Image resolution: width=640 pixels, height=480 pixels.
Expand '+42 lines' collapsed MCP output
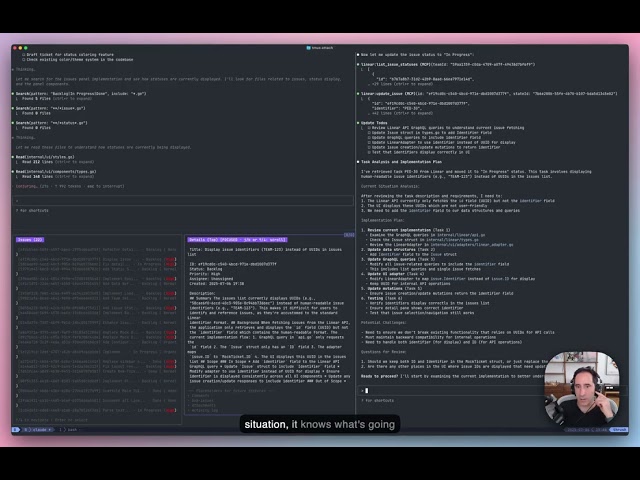pos(402,113)
